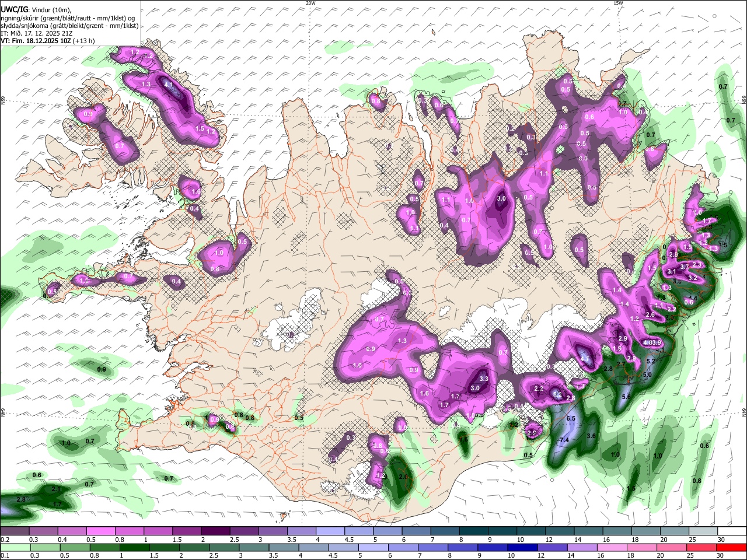Click the '4.7' snowfall value near Vatnajökull
The height and width of the screenshot is (560, 747).
pyautogui.click(x=584, y=360)
